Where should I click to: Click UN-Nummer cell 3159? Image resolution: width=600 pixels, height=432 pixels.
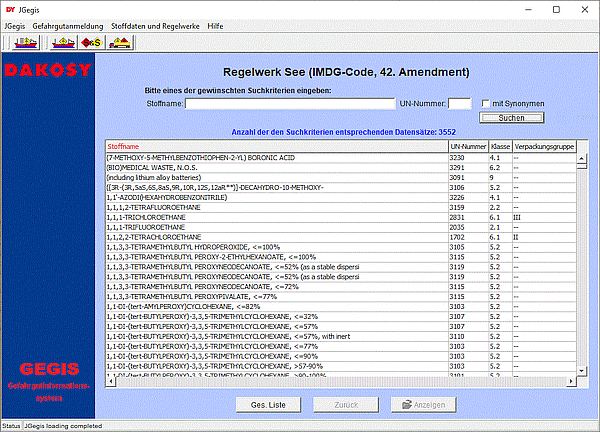pos(468,207)
